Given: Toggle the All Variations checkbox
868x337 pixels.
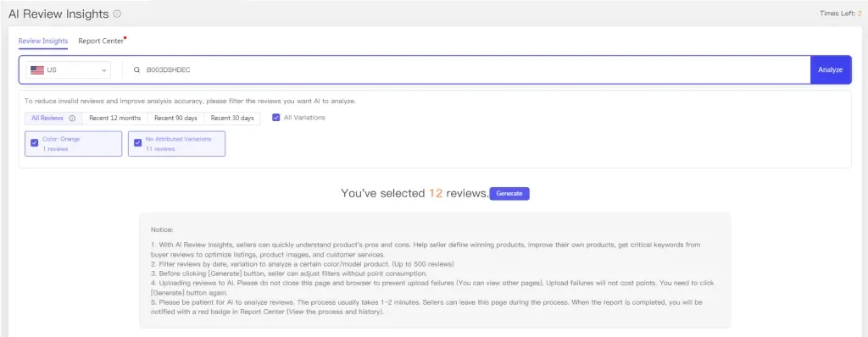Looking at the screenshot, I should (276, 118).
